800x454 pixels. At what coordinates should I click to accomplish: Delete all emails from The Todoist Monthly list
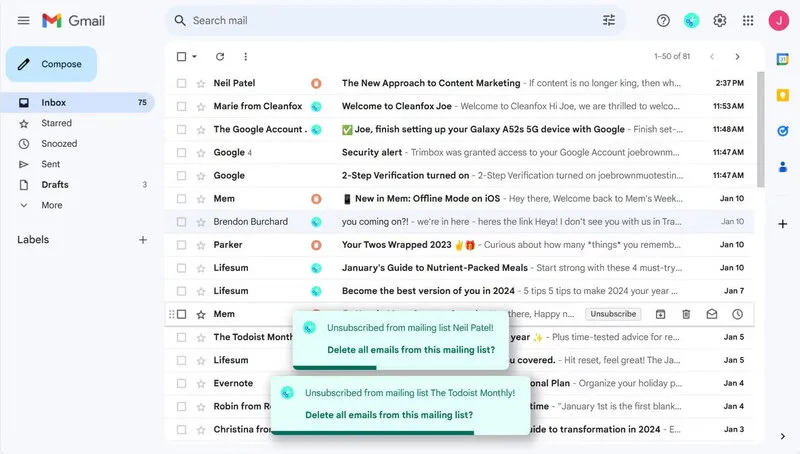point(389,415)
